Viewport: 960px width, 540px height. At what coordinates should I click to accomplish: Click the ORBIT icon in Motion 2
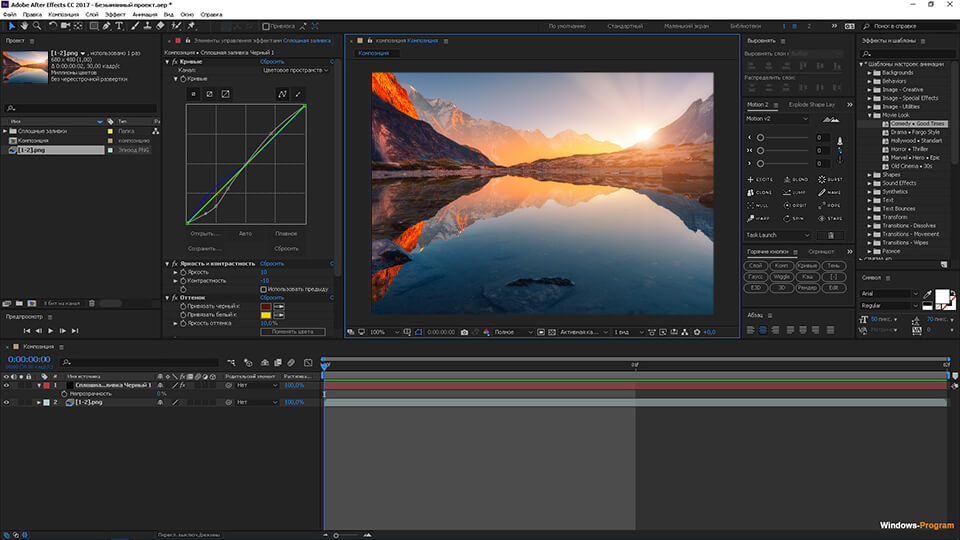tap(792, 205)
